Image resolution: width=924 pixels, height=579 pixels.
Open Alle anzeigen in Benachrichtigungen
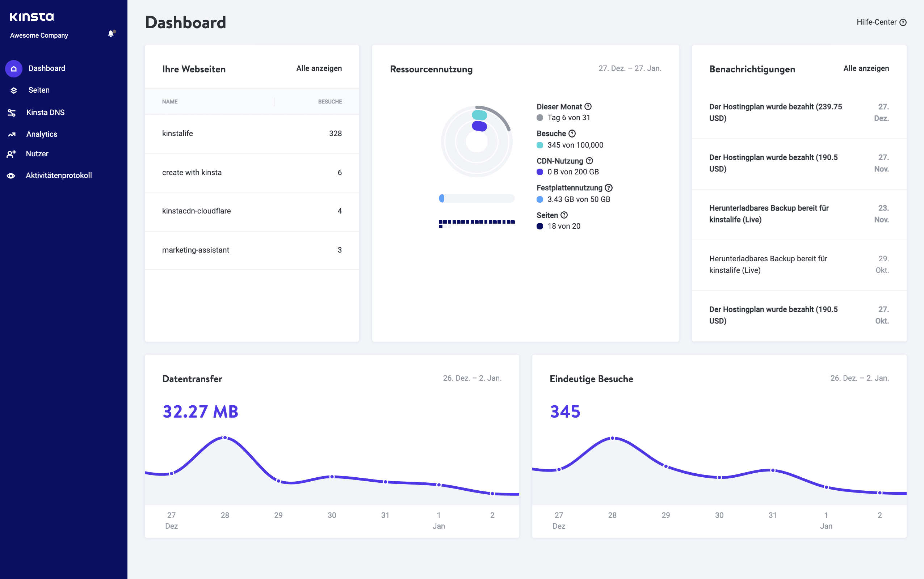point(866,68)
